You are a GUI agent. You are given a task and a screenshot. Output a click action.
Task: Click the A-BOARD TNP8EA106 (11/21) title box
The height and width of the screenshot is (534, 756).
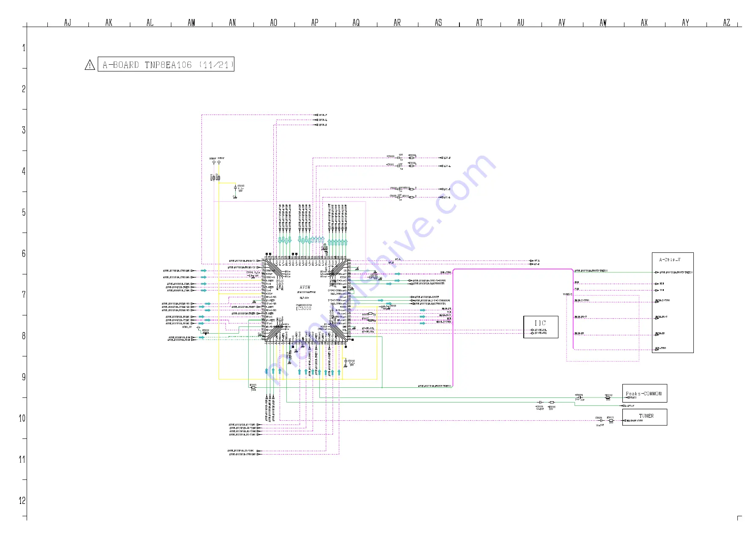[x=166, y=64]
